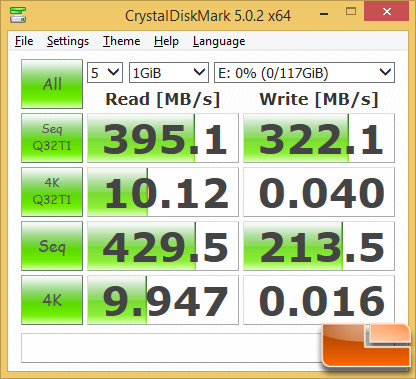Click the Read [MB/s] column header

(x=163, y=99)
